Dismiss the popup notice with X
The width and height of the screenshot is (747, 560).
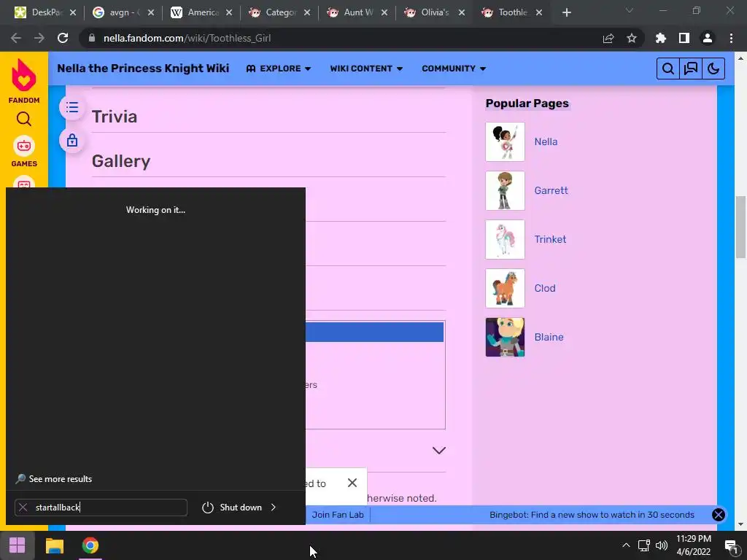352,483
